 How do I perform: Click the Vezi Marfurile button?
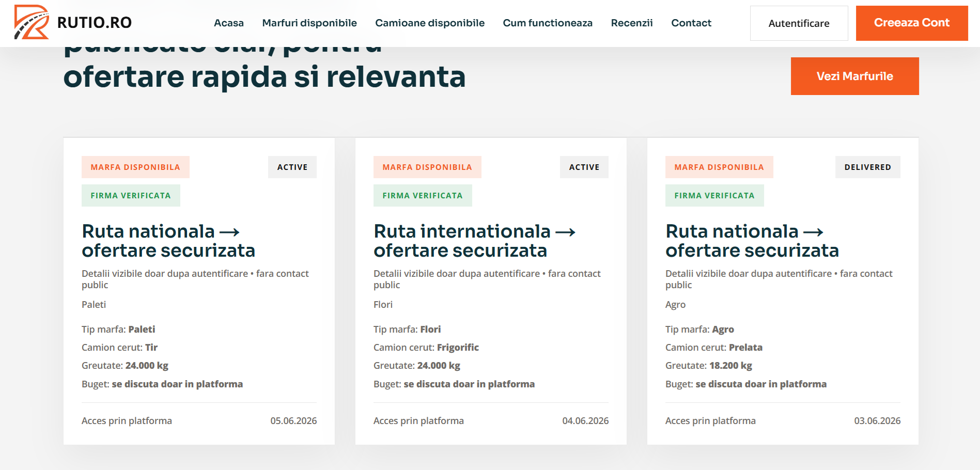(855, 76)
